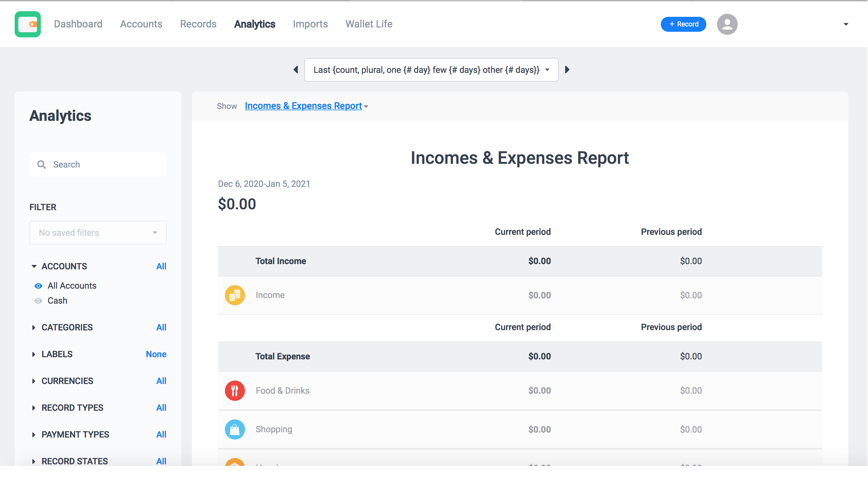Image resolution: width=868 pixels, height=488 pixels.
Task: Open the account menu caret at top right
Action: [846, 24]
